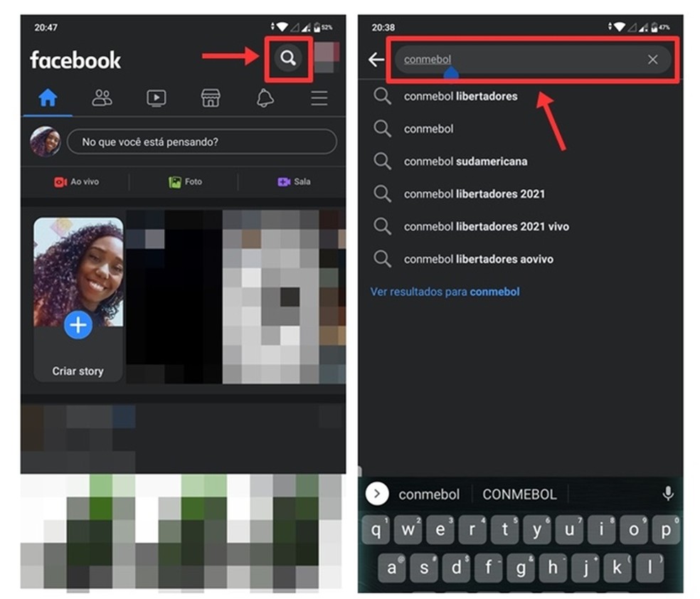This screenshot has width=700, height=599.
Task: Add a photo with the Foto button
Action: pos(185,181)
